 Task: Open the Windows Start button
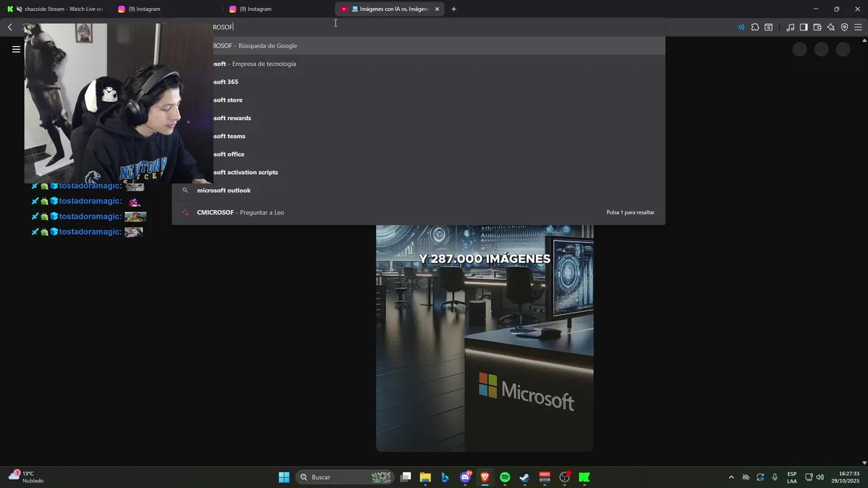coord(284,477)
